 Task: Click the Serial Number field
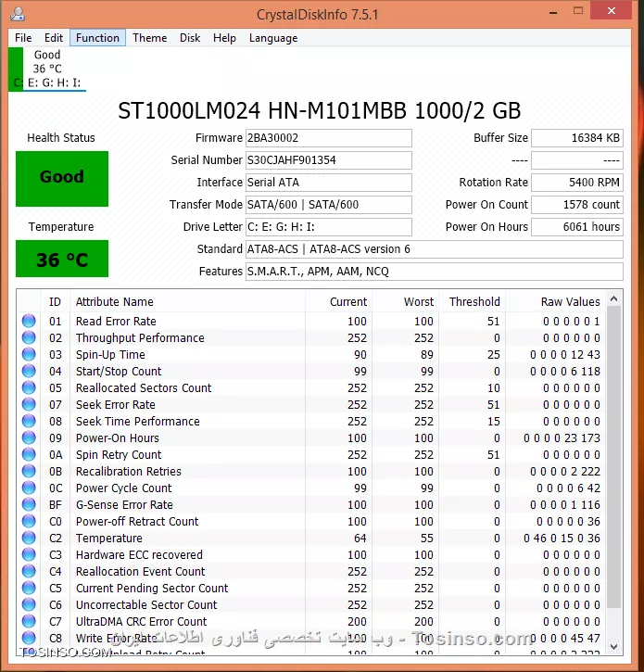coord(329,160)
